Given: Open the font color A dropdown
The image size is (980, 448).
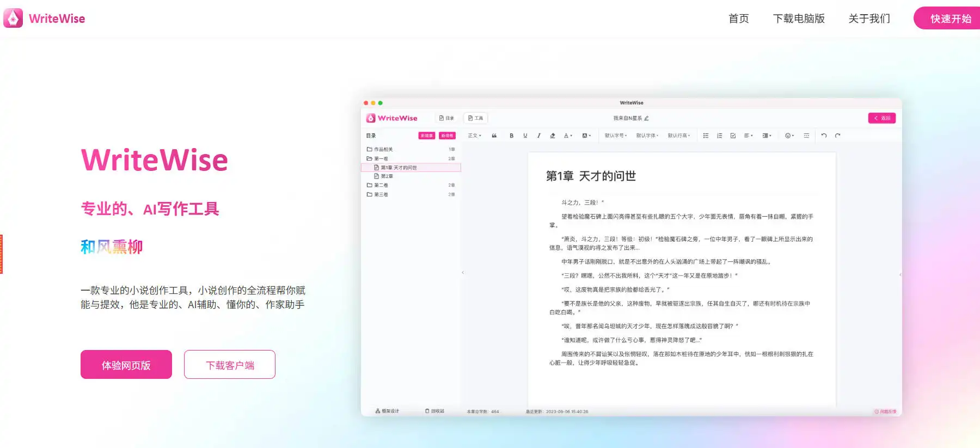Looking at the screenshot, I should [x=568, y=136].
